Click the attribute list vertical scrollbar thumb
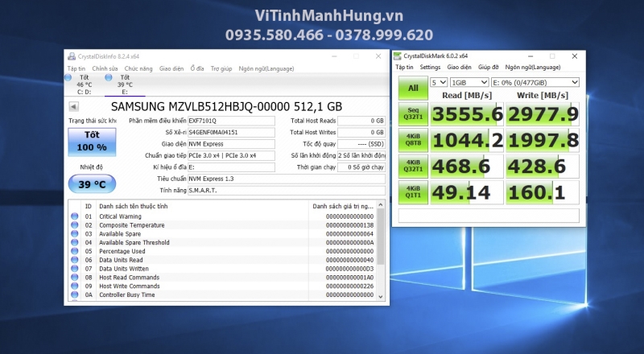This screenshot has width=644, height=354. point(380,237)
